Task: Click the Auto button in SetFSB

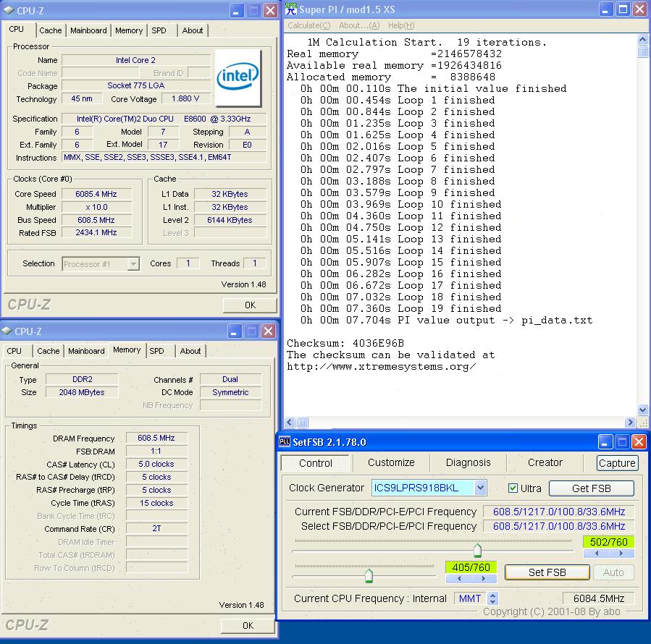Action: click(x=613, y=572)
